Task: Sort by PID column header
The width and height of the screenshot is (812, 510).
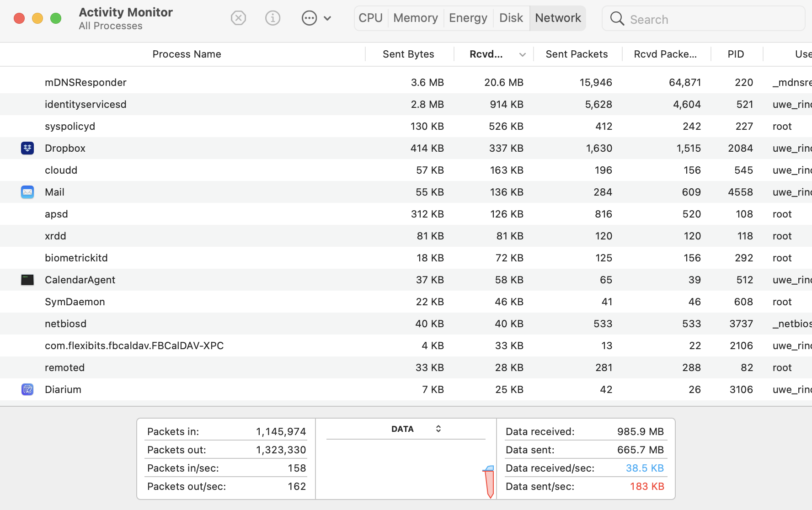Action: click(736, 54)
